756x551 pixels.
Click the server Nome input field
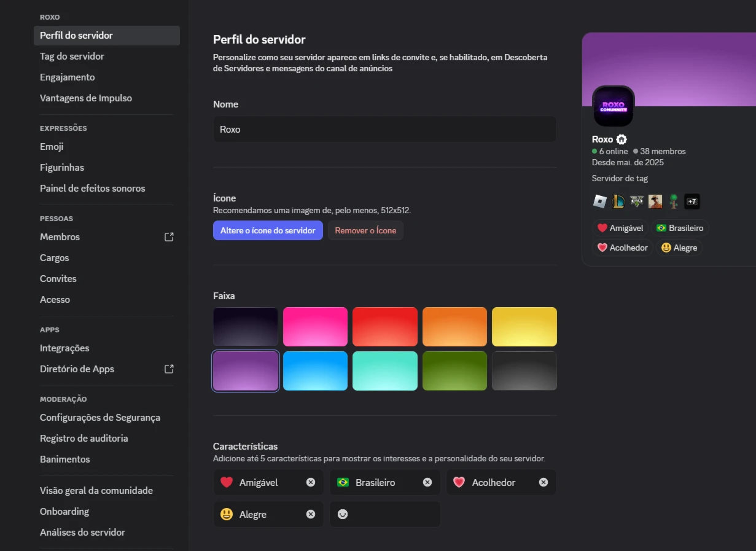384,130
